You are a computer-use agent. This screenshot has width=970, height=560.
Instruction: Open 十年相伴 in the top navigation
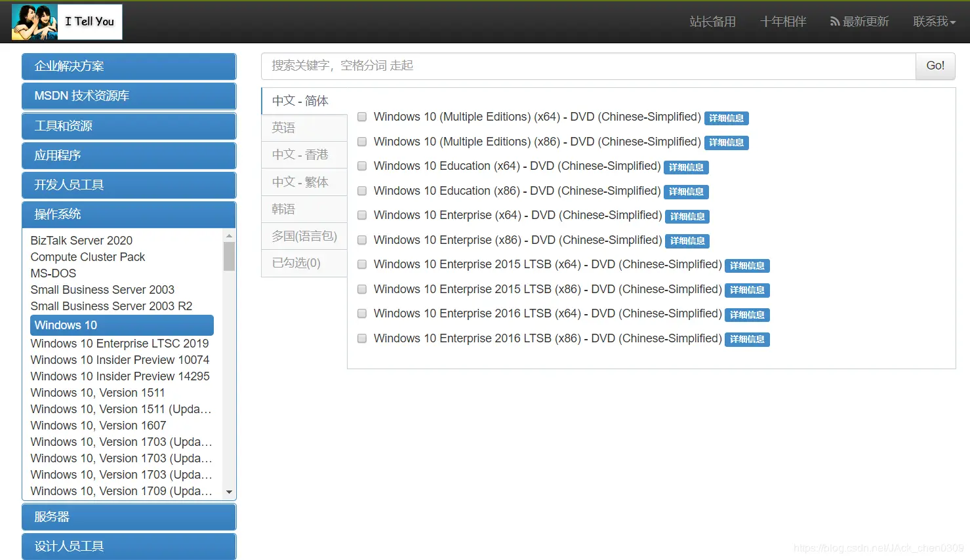783,22
